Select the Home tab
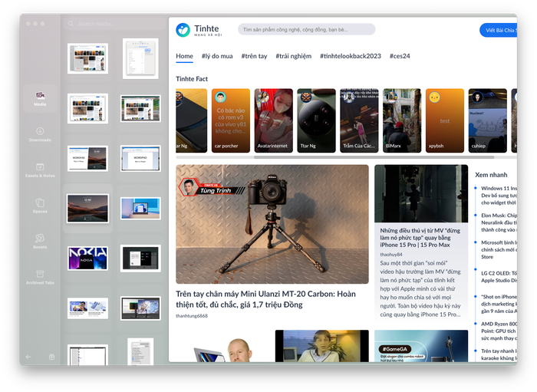This screenshot has height=392, width=537. (x=185, y=56)
